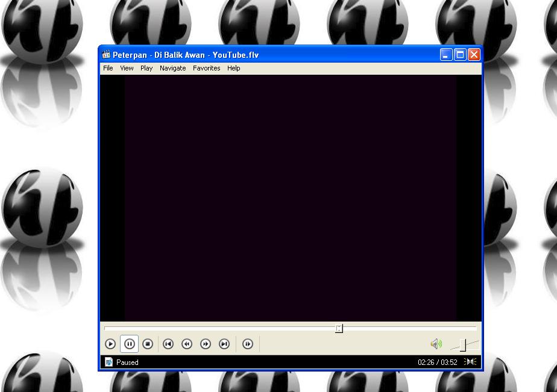Image resolution: width=557 pixels, height=392 pixels.
Task: Close the Peterpan video window
Action: 474,55
